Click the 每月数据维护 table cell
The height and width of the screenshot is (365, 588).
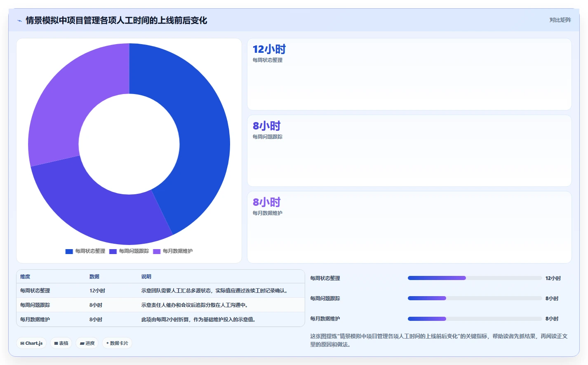[x=35, y=320]
